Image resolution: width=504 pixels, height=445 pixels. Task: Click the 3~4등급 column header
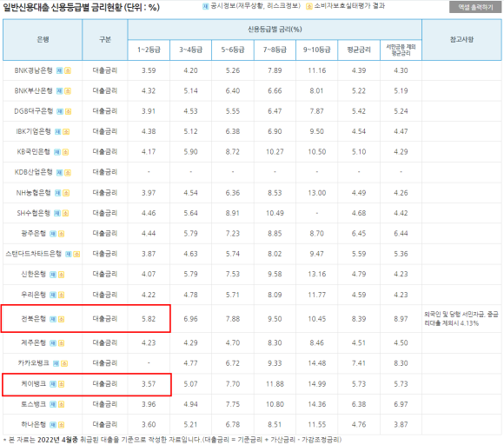pyautogui.click(x=190, y=50)
